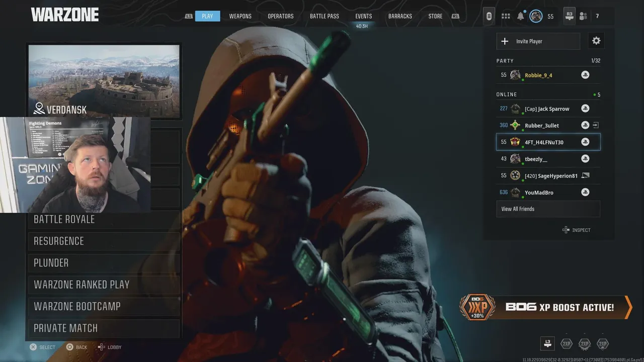The height and width of the screenshot is (362, 644).
Task: Choose WARZONE BOOTCAMP
Action: (x=104, y=306)
